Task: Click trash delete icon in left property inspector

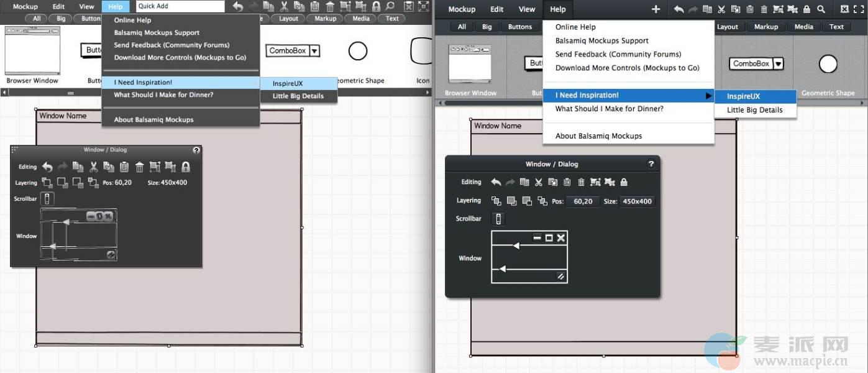Action: 140,167
